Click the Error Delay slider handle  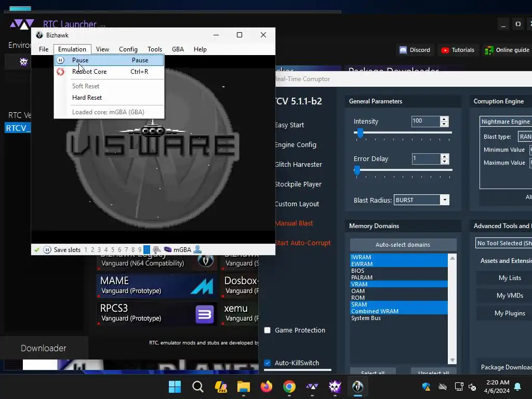[357, 170]
